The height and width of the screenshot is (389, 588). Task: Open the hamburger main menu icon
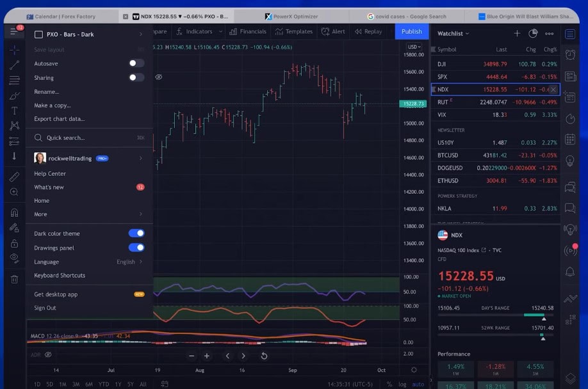[14, 31]
